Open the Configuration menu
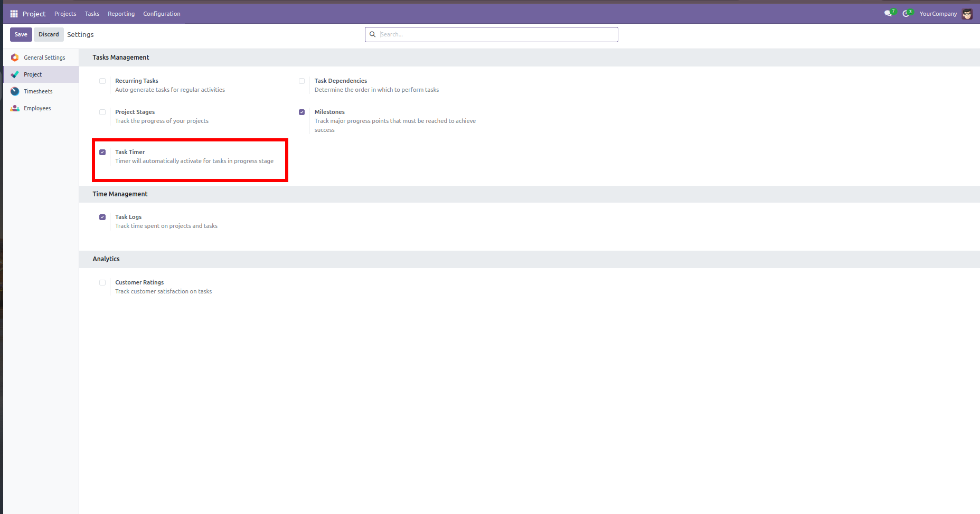 162,14
